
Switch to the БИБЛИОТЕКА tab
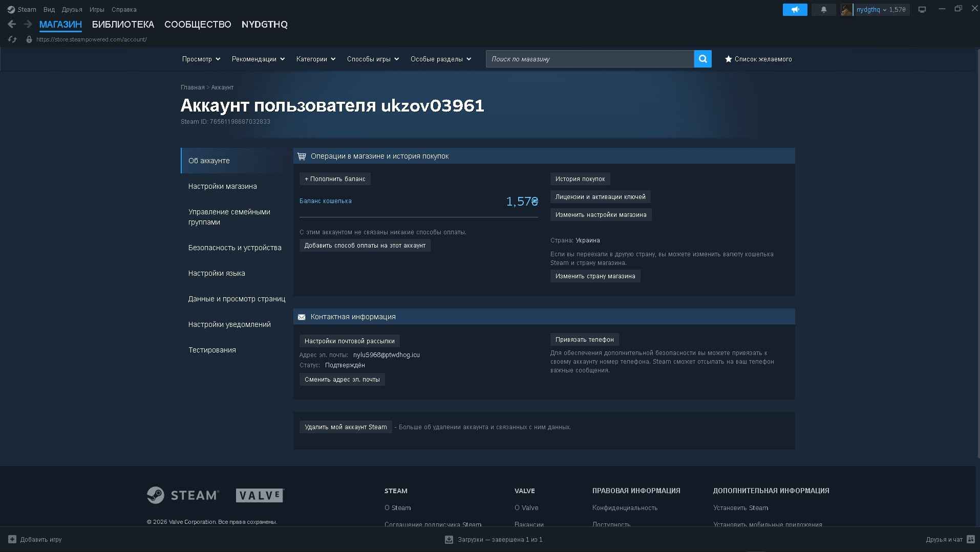pyautogui.click(x=123, y=25)
